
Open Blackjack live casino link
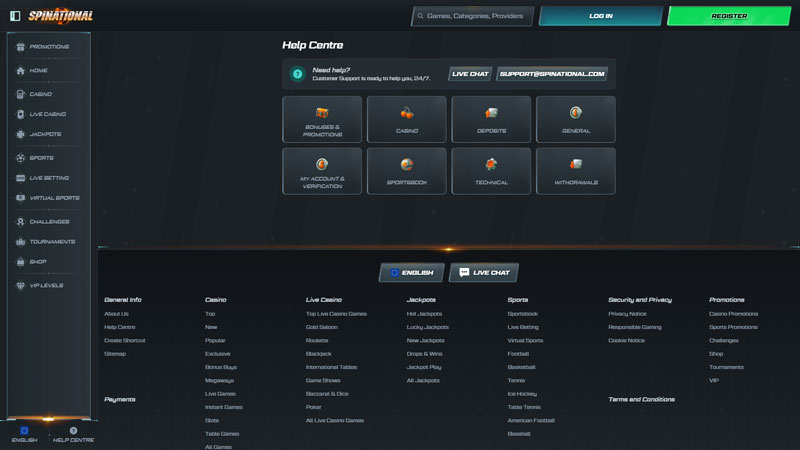click(319, 354)
